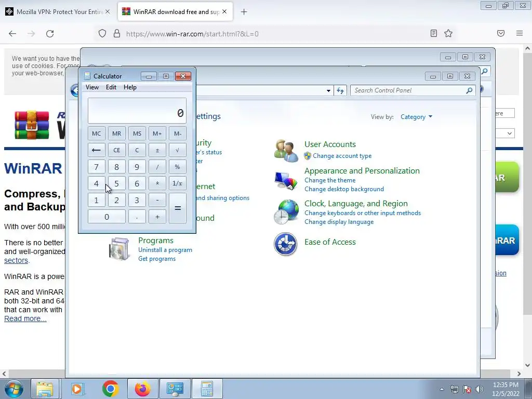Open the View by Category dropdown
The width and height of the screenshot is (532, 399).
click(416, 117)
